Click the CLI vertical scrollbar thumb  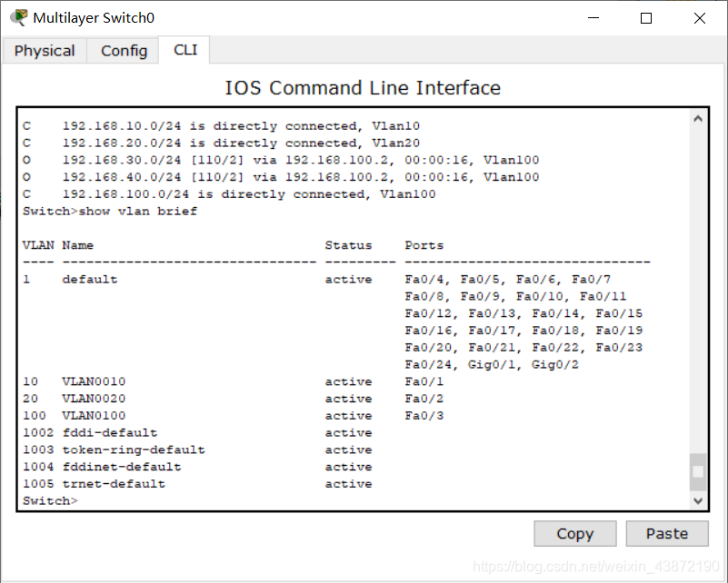697,471
